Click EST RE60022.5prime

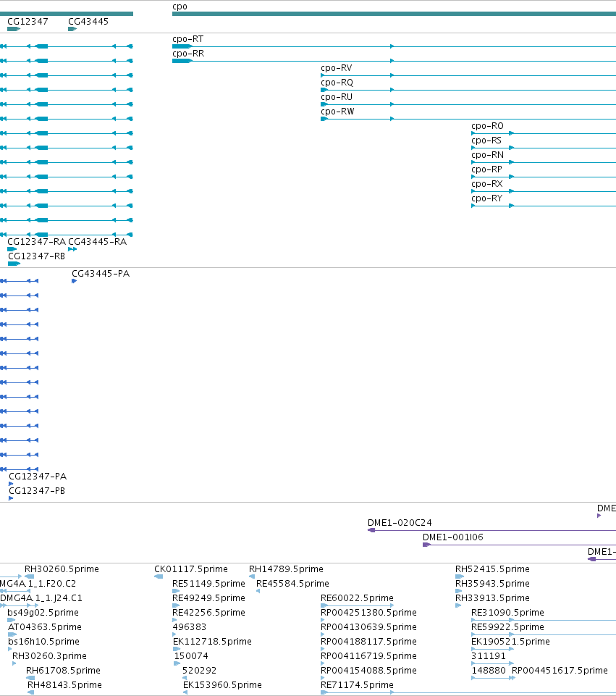pos(357,598)
